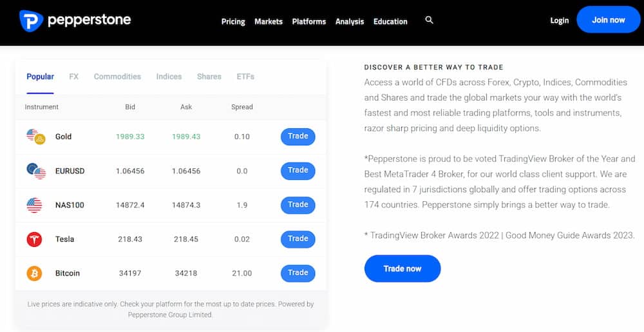Select the Commodities tab
This screenshot has height=332, width=644.
click(x=117, y=76)
